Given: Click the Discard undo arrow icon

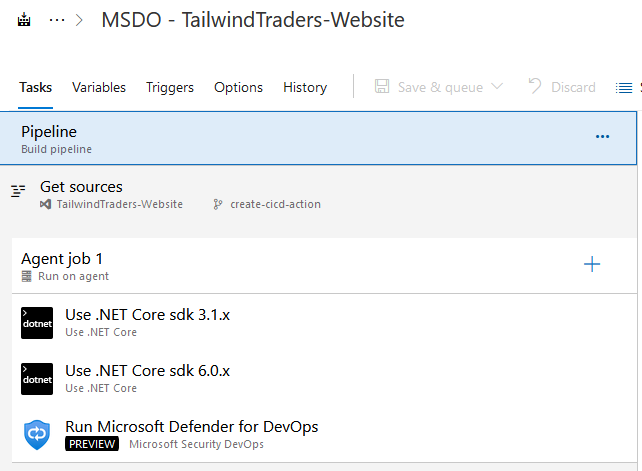Looking at the screenshot, I should coord(535,86).
